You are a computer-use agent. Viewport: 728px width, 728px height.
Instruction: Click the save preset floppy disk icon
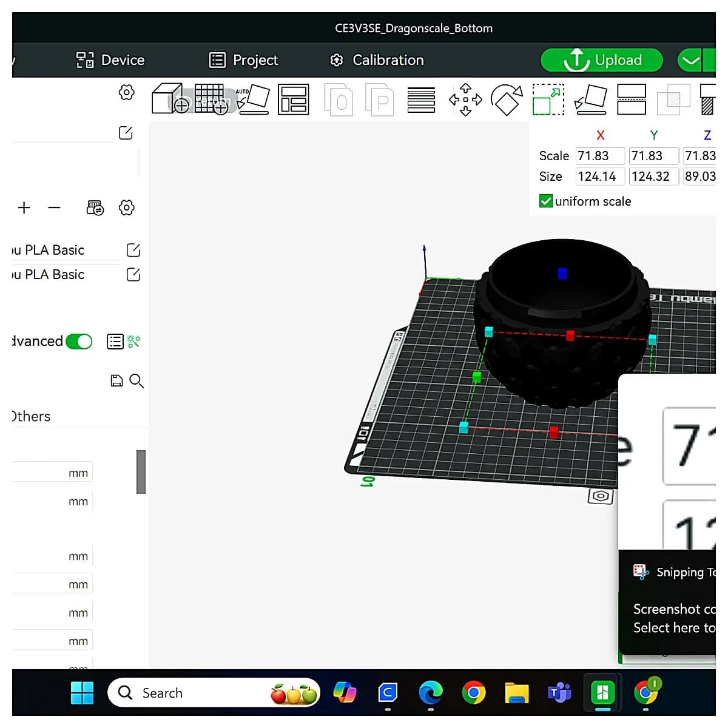[116, 380]
